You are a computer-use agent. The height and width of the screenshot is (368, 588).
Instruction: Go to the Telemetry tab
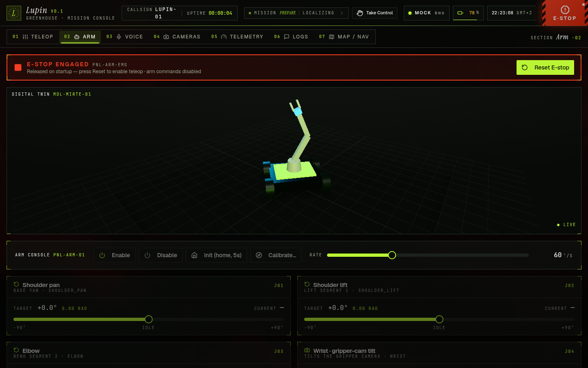click(x=237, y=37)
